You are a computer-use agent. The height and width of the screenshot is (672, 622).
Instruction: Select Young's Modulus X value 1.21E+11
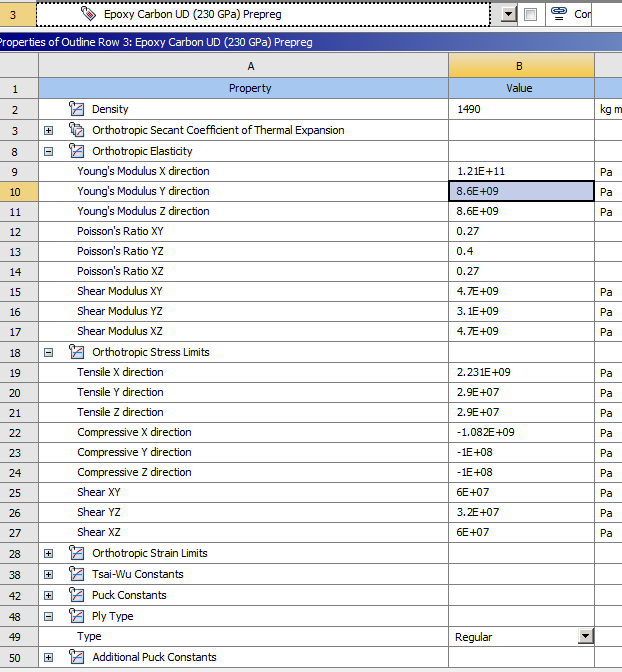click(x=521, y=171)
